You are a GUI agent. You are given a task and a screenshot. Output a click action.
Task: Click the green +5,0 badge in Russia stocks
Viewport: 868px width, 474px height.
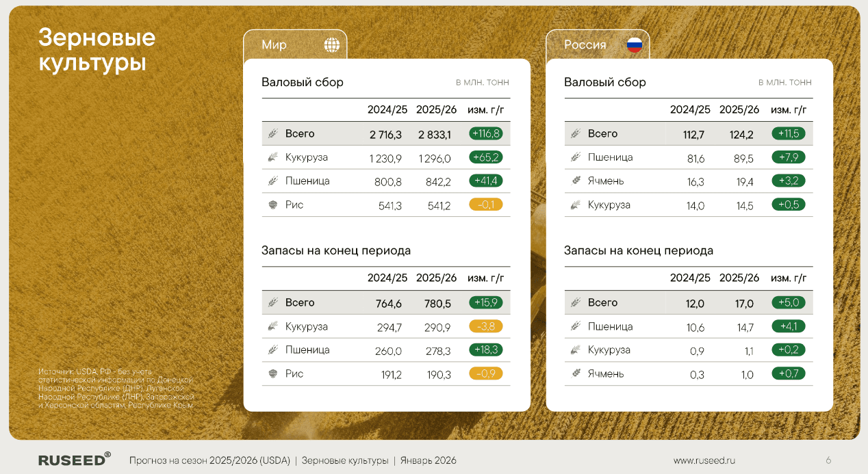pos(789,302)
